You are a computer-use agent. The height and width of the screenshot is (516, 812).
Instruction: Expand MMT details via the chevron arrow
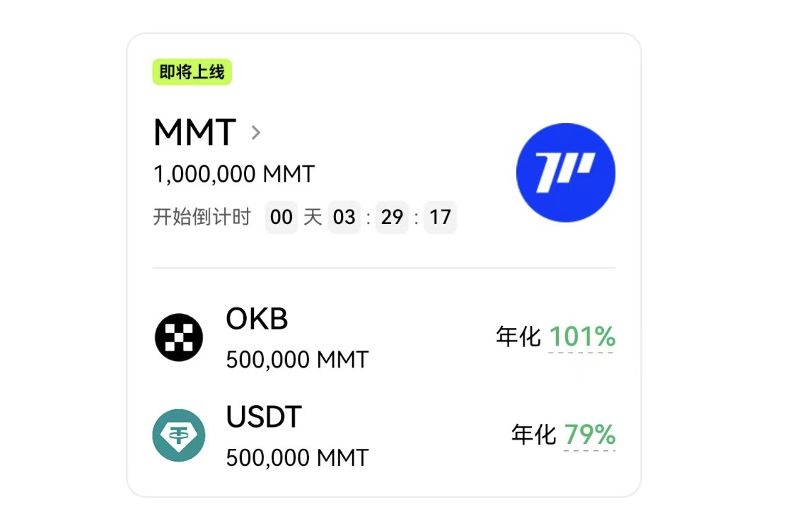click(x=256, y=132)
